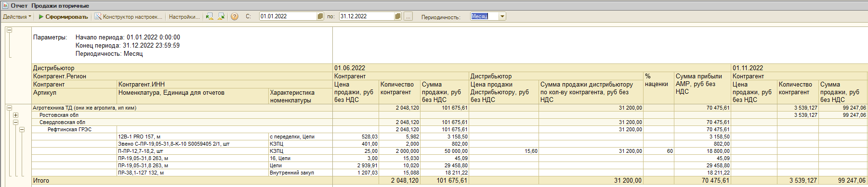Select the Рефтинская ГРЭС row
Viewport: 868px width, 187px height.
pos(69,130)
